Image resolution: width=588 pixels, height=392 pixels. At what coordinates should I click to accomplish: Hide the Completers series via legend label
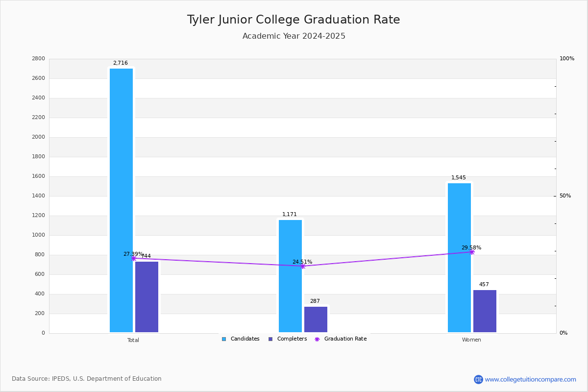[x=292, y=339]
